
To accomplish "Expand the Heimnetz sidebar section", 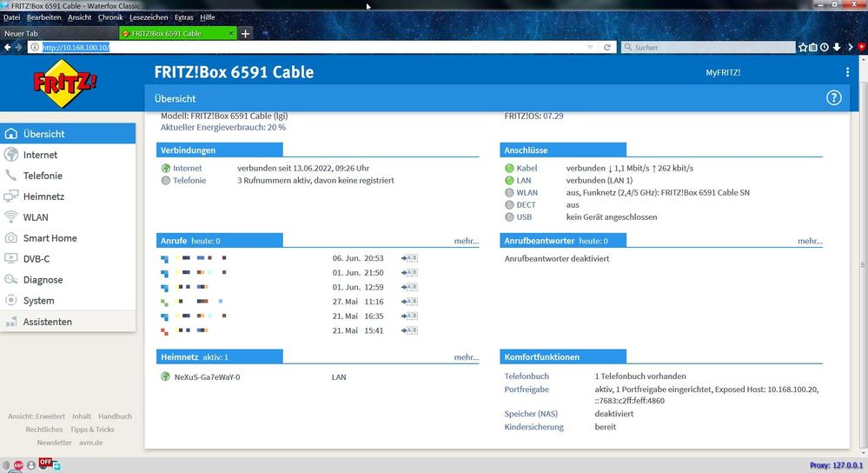I will tap(68, 196).
